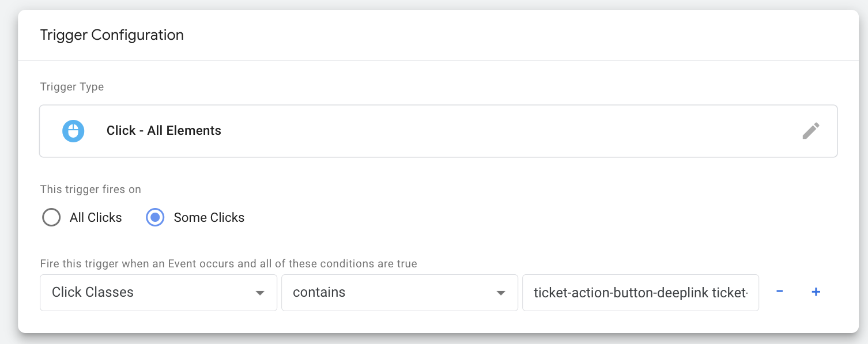868x344 pixels.
Task: Focus the ticket-action-button-deeplink value field
Action: tap(640, 293)
